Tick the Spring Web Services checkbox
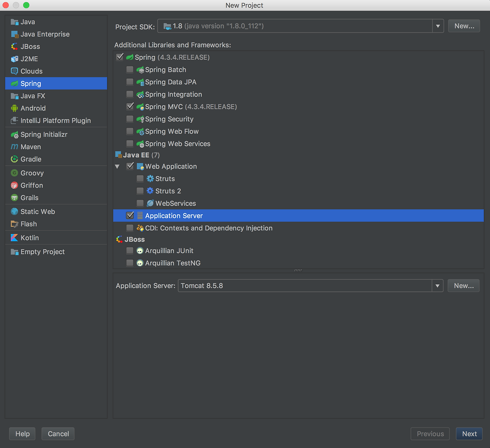Viewport: 490px width, 448px height. tap(130, 143)
